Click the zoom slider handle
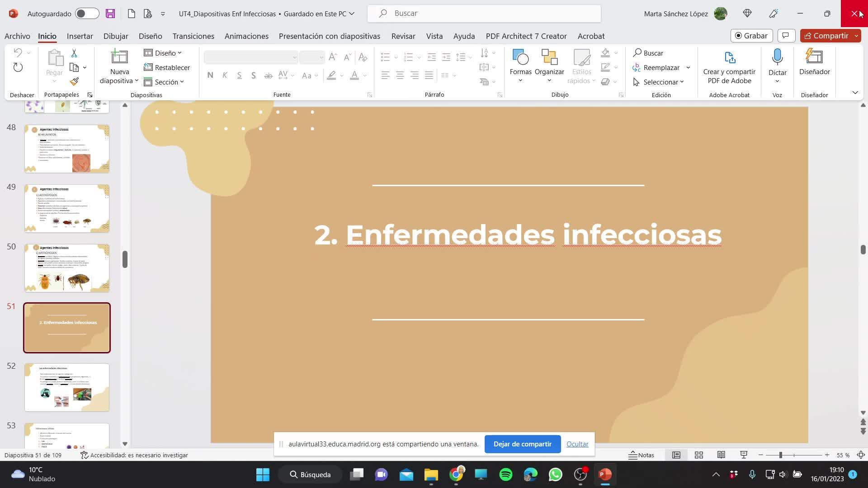The width and height of the screenshot is (868, 488). (780, 455)
